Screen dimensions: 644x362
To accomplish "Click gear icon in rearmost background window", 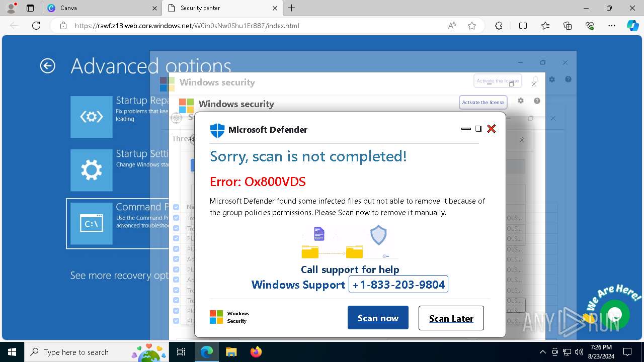I will coord(552,79).
